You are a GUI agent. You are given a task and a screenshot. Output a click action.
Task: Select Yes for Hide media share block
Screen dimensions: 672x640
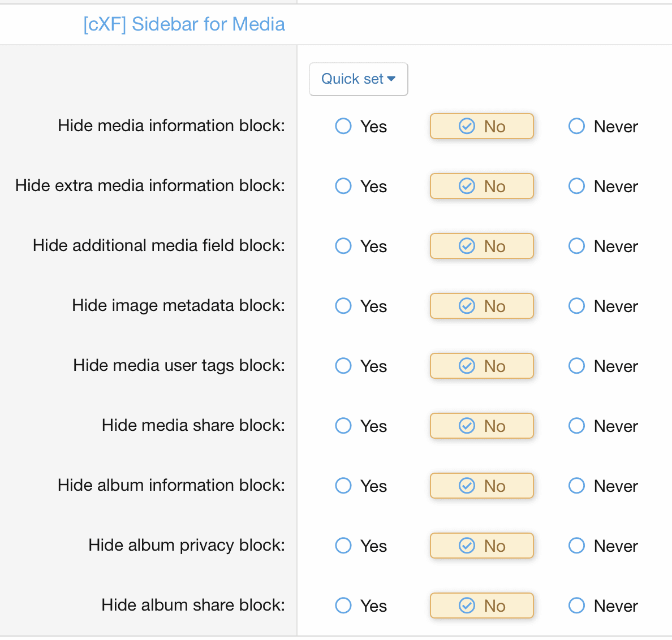click(x=343, y=426)
